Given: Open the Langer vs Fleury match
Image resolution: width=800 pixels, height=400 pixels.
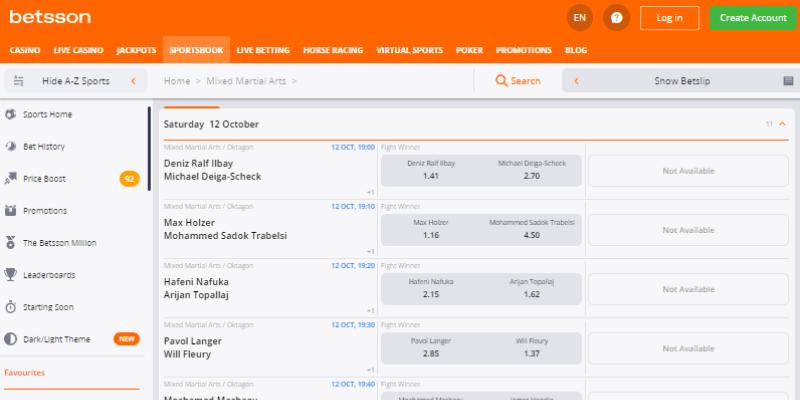Looking at the screenshot, I should [193, 347].
